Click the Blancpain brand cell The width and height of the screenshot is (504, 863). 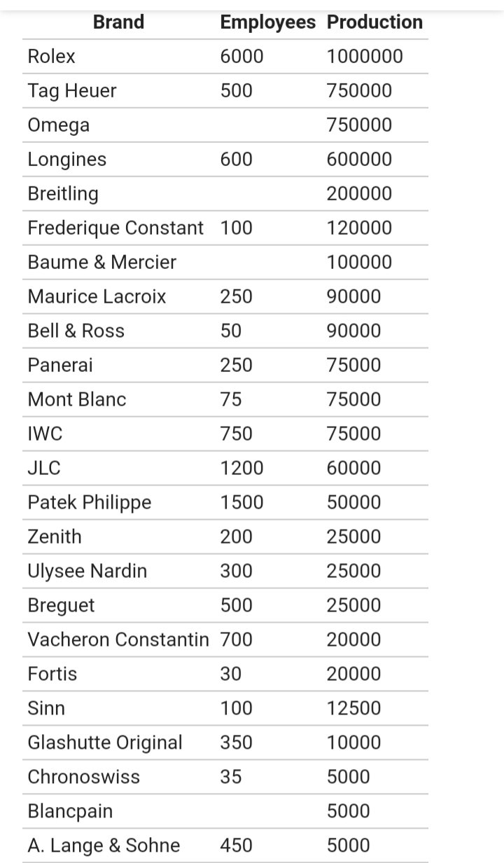point(70,812)
